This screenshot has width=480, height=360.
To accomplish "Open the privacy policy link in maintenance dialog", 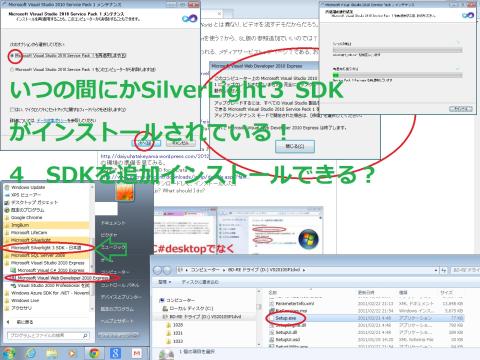I will (52, 120).
